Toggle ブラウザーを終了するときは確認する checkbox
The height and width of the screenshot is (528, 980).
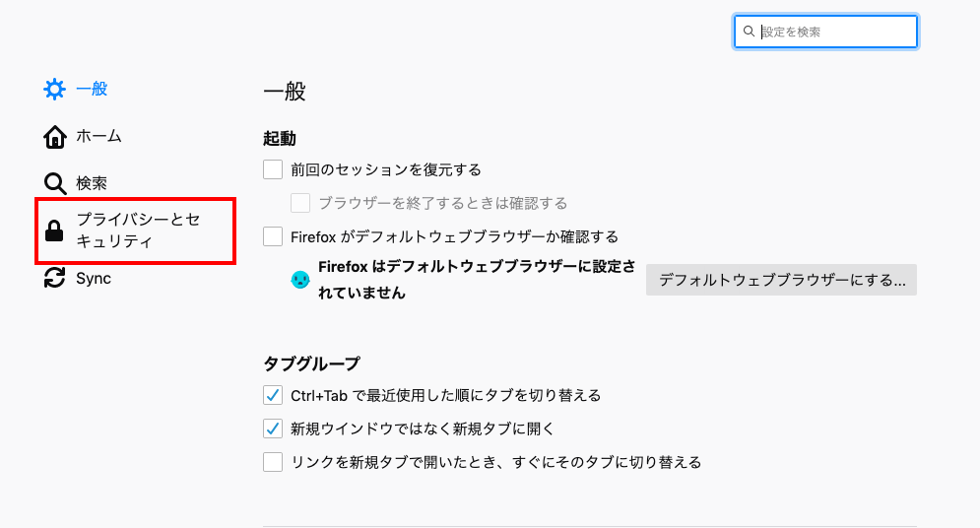click(x=300, y=203)
